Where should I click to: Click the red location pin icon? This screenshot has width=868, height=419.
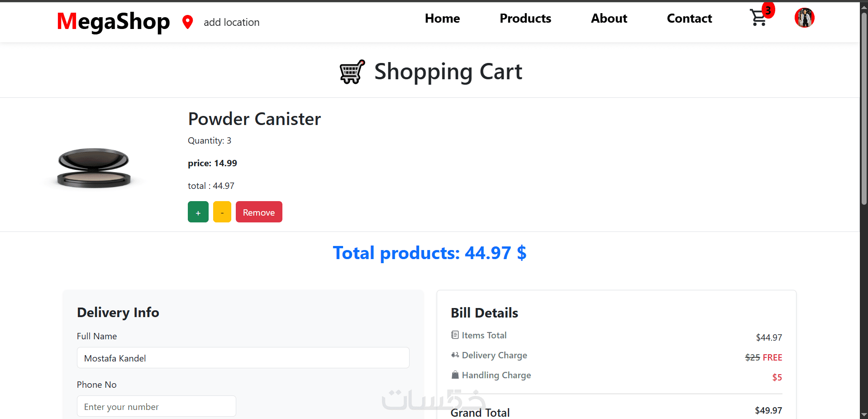pyautogui.click(x=187, y=22)
